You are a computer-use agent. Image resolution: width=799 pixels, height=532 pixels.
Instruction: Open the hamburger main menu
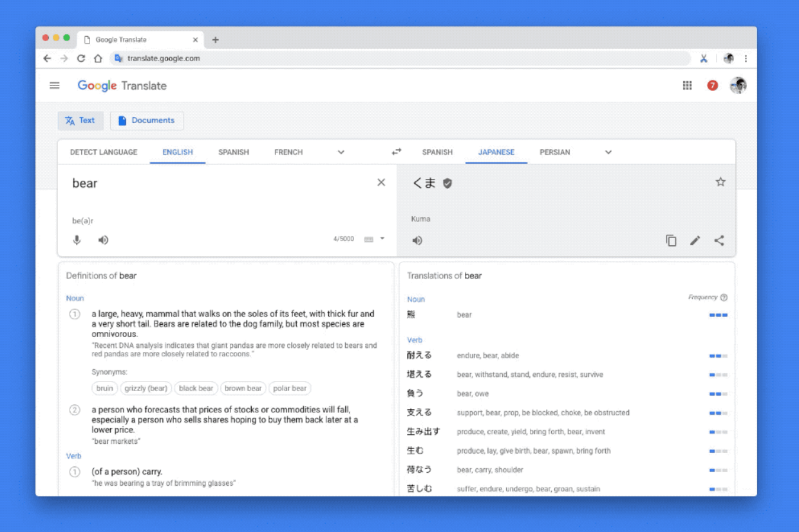[55, 86]
